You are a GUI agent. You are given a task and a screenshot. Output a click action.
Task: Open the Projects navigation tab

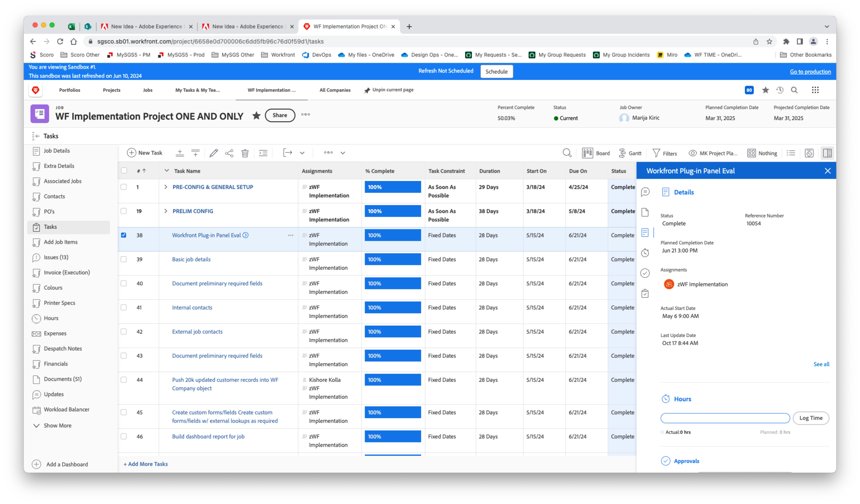112,90
